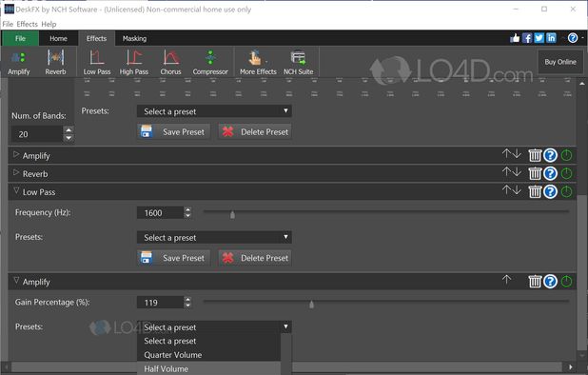
Task: Add the Amplify effect from the toolbar
Action: point(19,62)
